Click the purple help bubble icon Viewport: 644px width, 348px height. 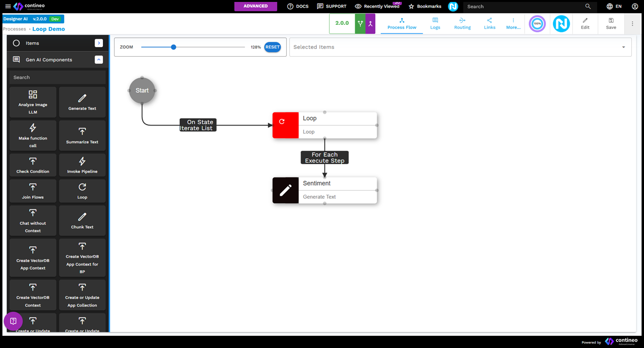[13, 321]
